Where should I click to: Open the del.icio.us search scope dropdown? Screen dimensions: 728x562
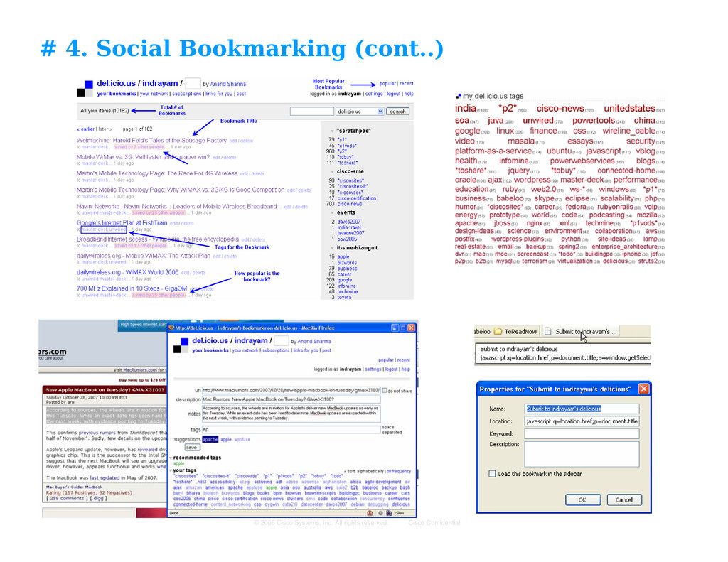(x=380, y=112)
